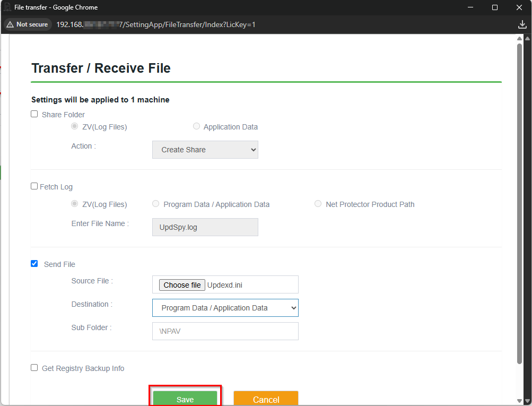The width and height of the screenshot is (532, 406).
Task: Open the Action Create Share dropdown
Action: tap(205, 150)
